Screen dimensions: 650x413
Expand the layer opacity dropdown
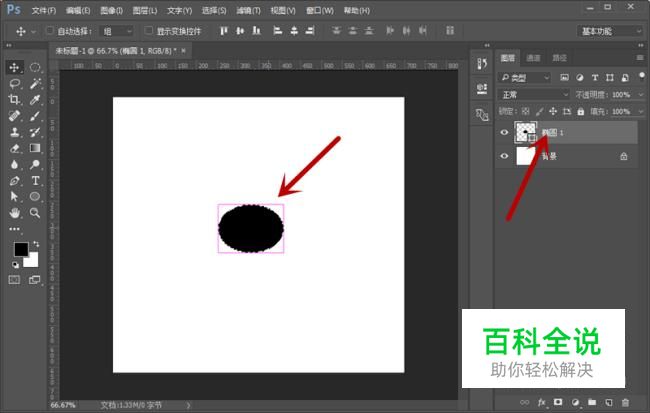641,95
